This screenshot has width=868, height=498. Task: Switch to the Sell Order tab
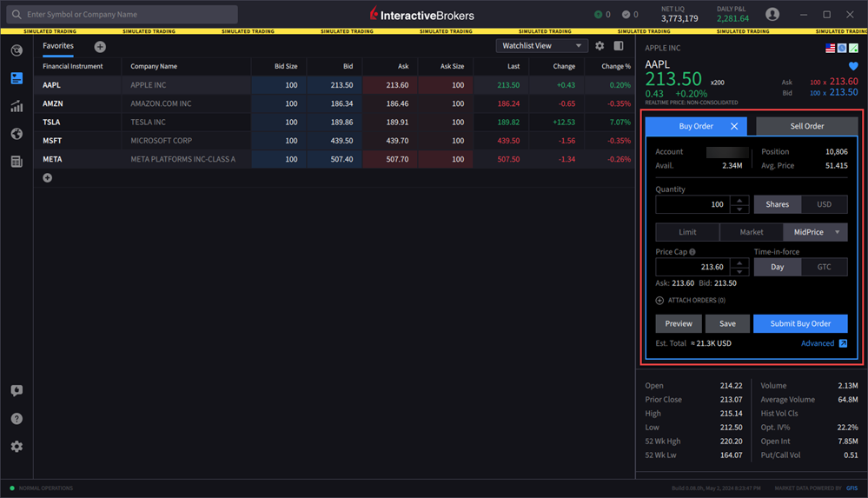[806, 126]
